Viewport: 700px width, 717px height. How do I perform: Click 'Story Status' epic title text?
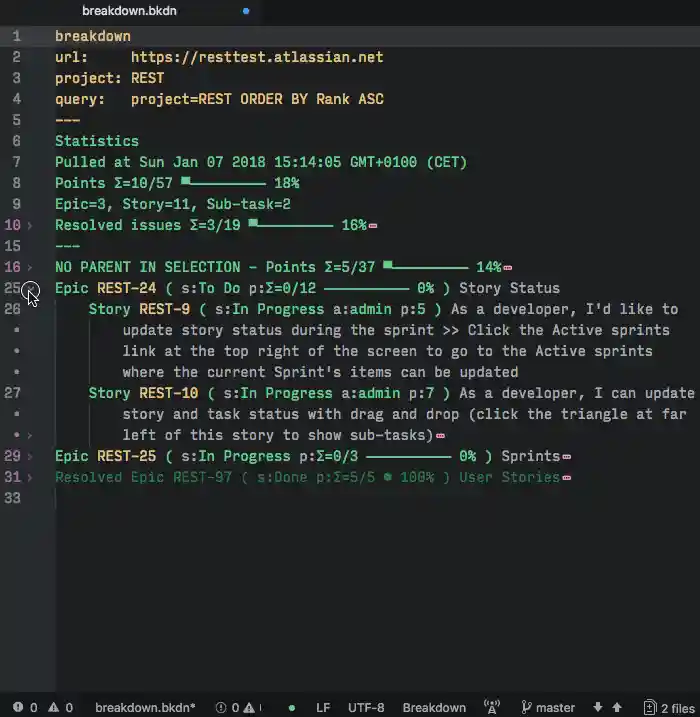point(509,288)
